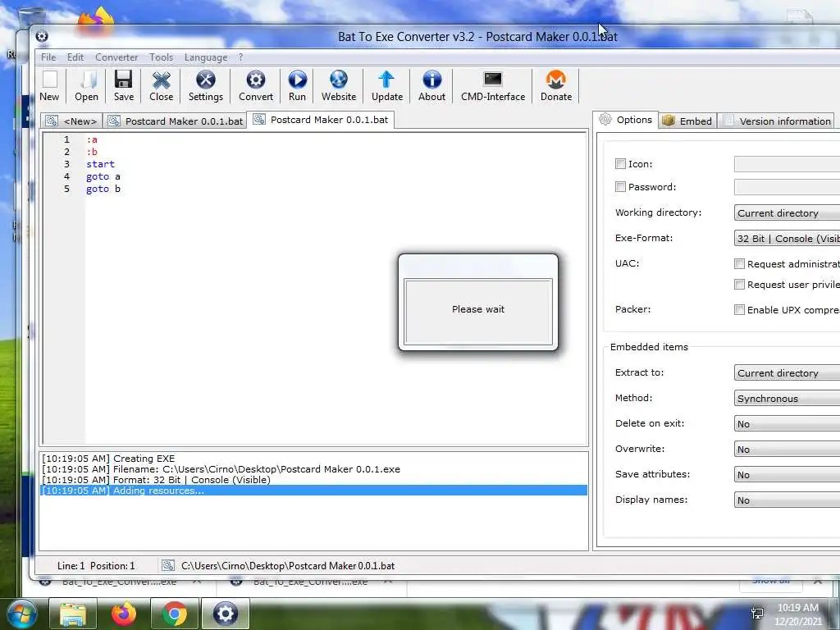Enable the Password checkbox

coord(620,187)
